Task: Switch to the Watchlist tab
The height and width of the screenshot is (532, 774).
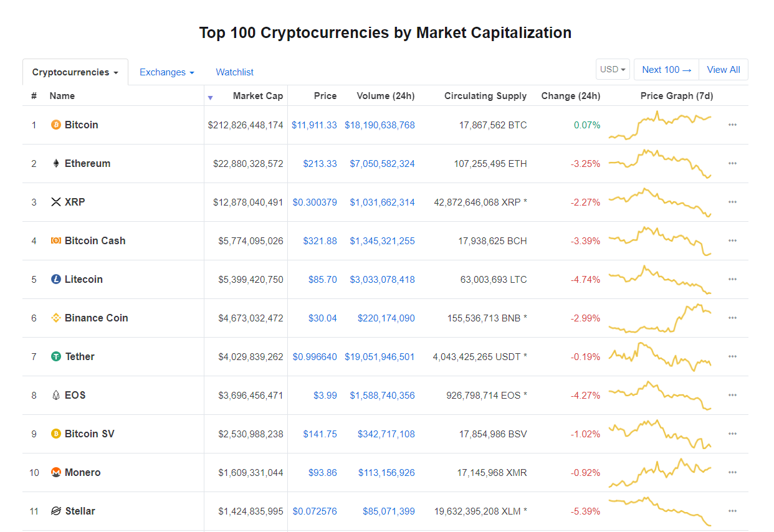Action: point(234,72)
